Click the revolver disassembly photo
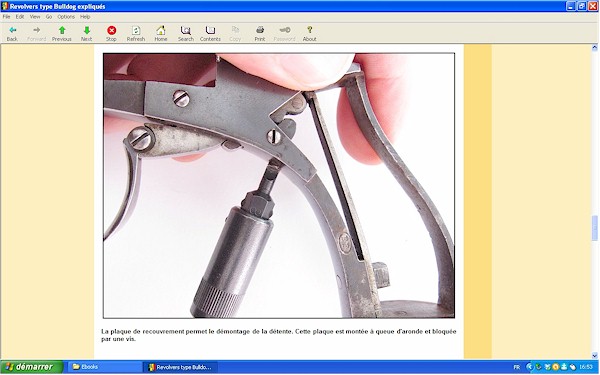This screenshot has width=600, height=375. 279,186
